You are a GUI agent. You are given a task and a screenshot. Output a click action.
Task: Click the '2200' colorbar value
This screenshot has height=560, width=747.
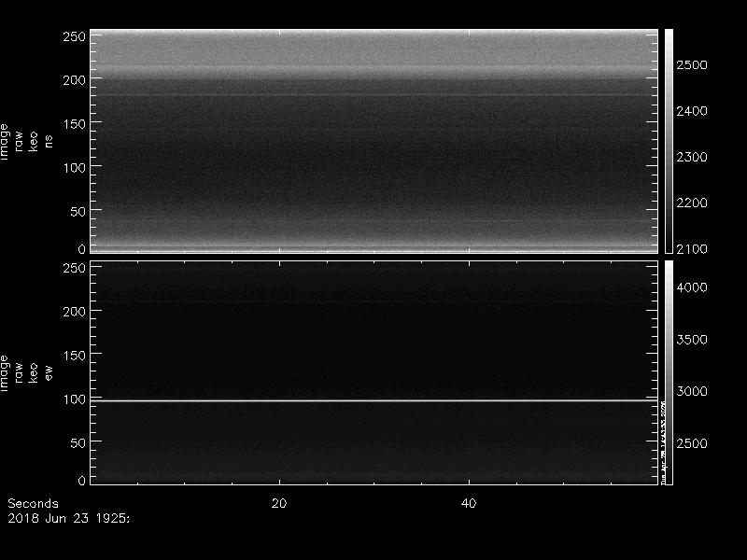692,203
